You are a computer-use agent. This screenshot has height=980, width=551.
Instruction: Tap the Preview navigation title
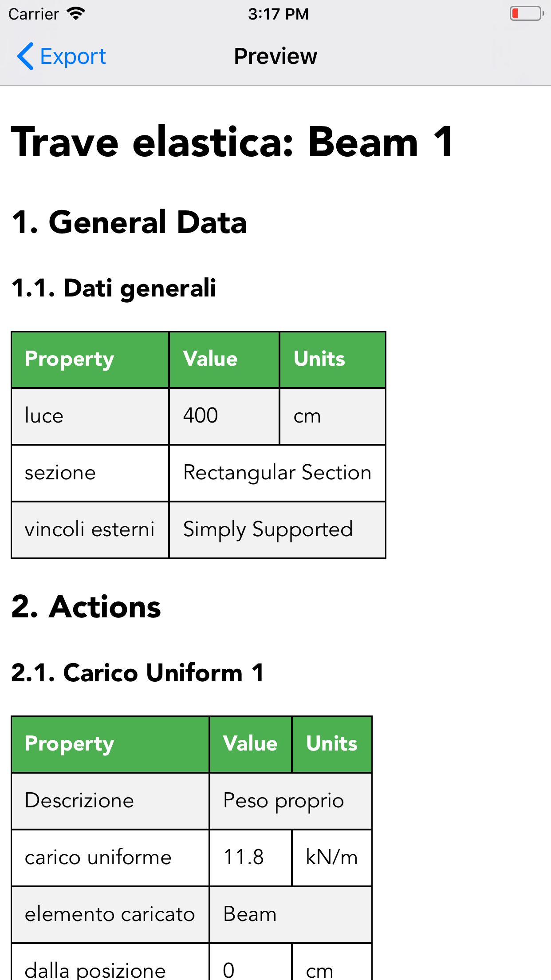[x=275, y=56]
